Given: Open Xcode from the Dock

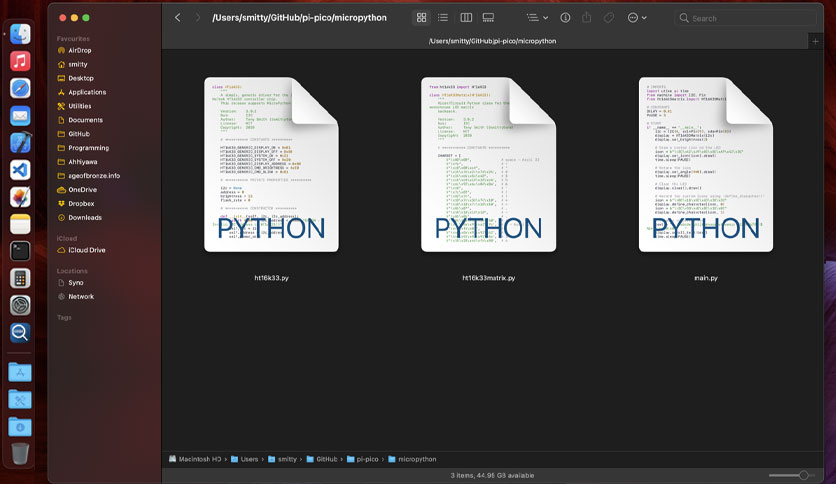Looking at the screenshot, I should pyautogui.click(x=20, y=143).
